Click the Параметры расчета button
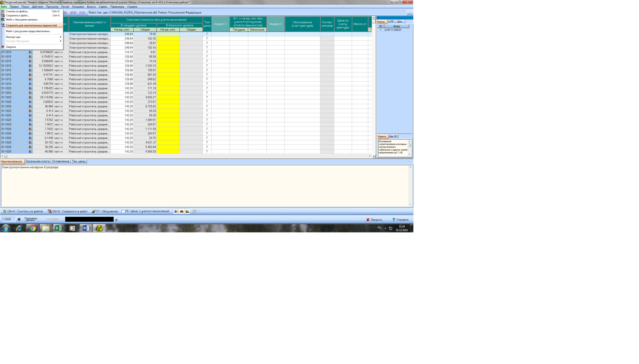 [x=31, y=220]
